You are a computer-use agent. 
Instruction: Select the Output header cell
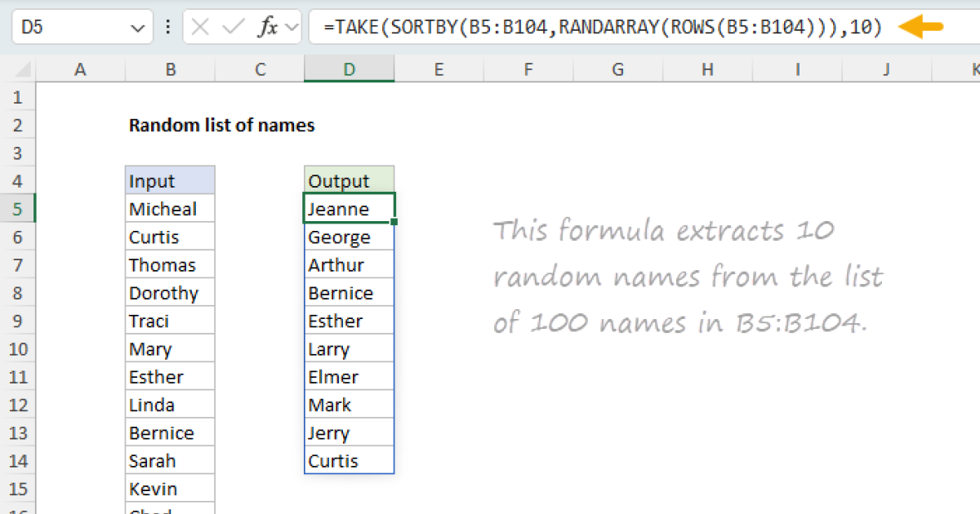[349, 181]
